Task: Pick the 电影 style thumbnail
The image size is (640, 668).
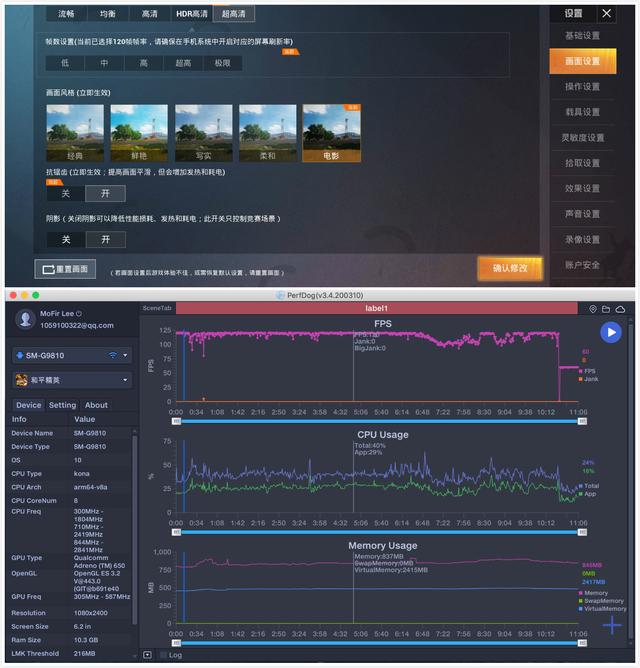Action: [x=332, y=133]
